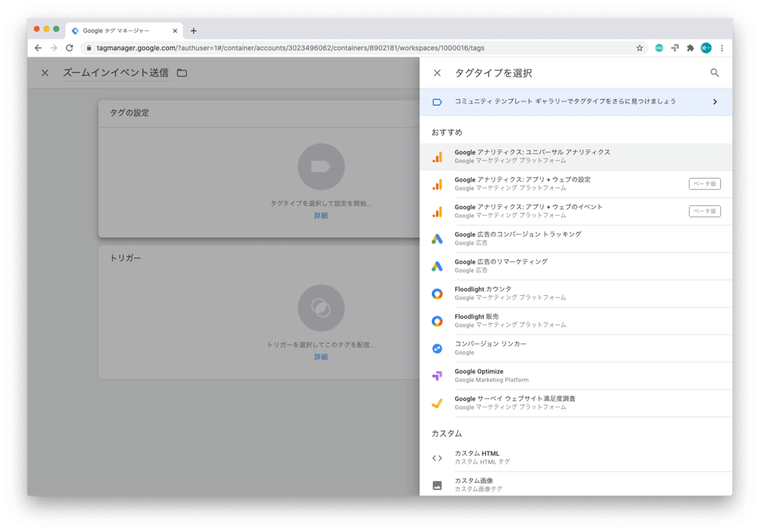Viewport: 760px width, 532px height.
Task: Click the ベータ版 badge on アプリ + ウェブのイベント
Action: [705, 212]
